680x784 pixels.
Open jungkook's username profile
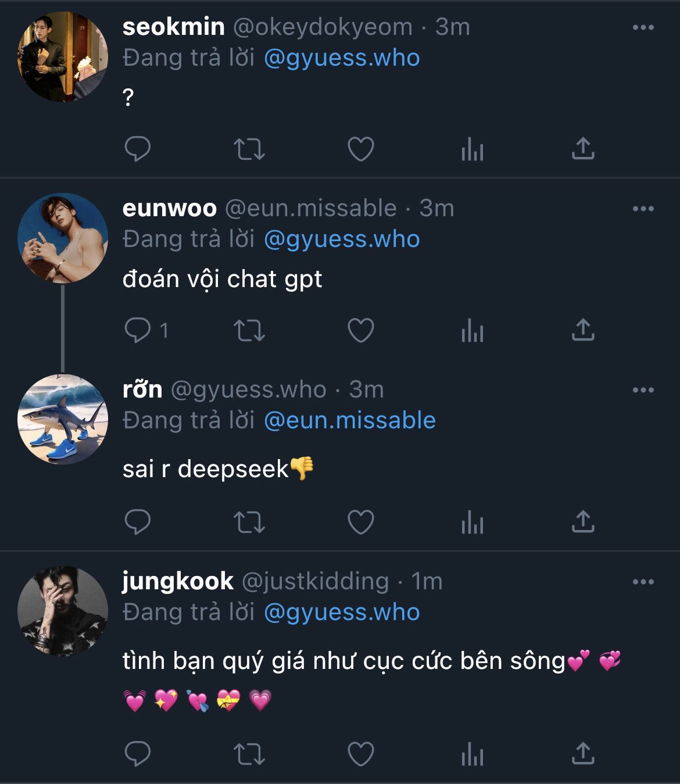pyautogui.click(x=178, y=581)
